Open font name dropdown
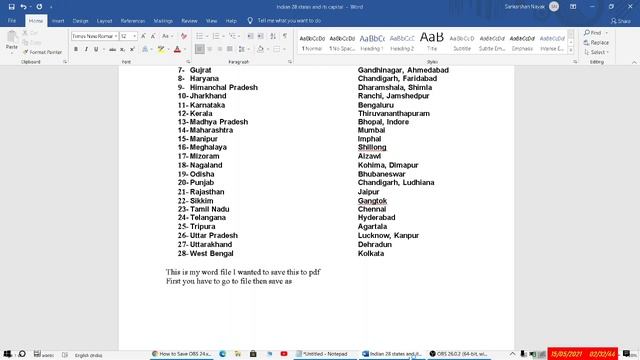 116,36
